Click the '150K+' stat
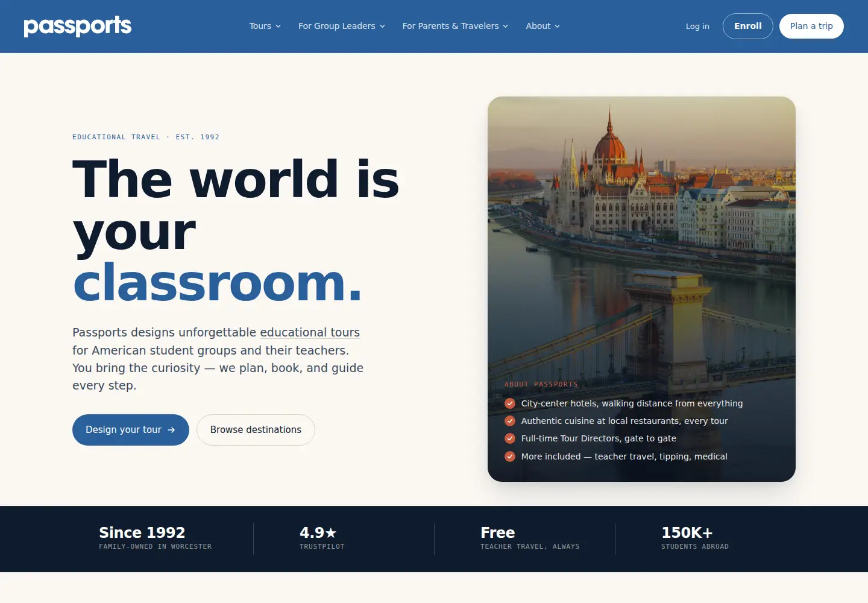 tap(687, 532)
